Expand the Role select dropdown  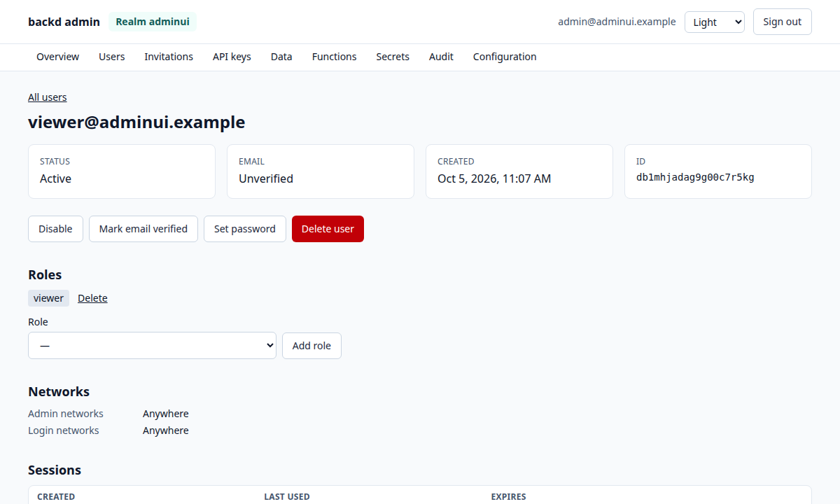[x=152, y=346]
